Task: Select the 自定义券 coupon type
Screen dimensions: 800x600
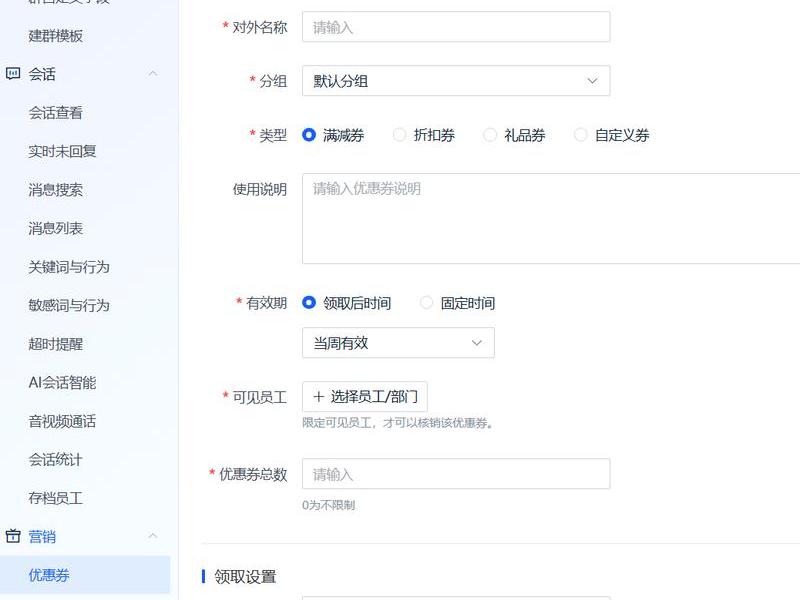Action: point(581,135)
